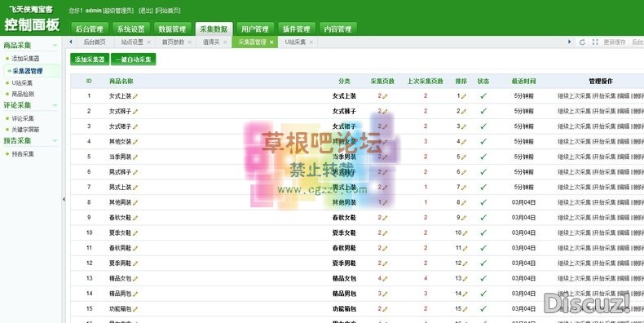Edit name pencil beside 精品女包
Image resolution: width=644 pixels, height=323 pixels.
[x=135, y=279]
